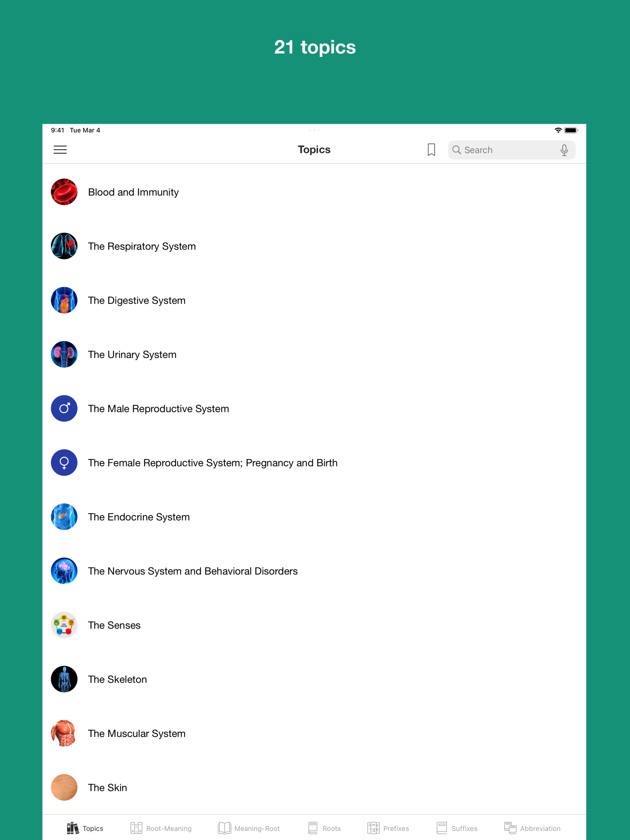This screenshot has height=840, width=630.
Task: Open the hamburger menu
Action: coord(60,150)
